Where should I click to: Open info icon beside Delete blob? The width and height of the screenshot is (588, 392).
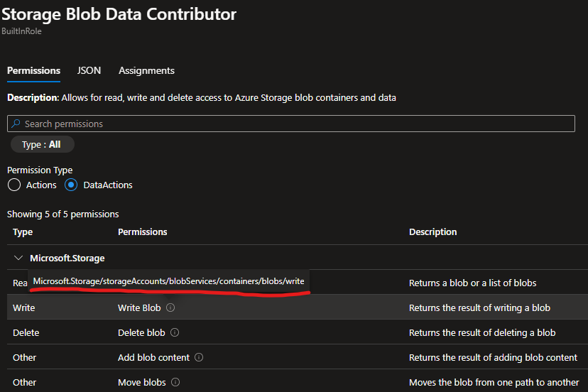click(x=175, y=332)
